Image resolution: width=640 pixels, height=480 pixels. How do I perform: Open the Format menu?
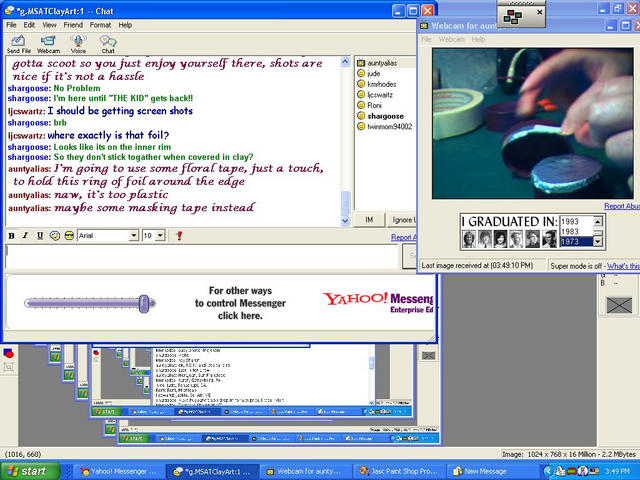[100, 25]
